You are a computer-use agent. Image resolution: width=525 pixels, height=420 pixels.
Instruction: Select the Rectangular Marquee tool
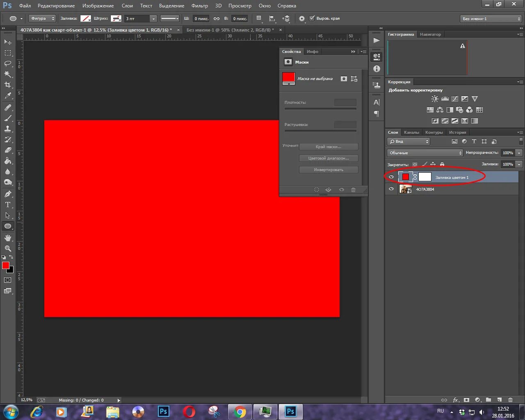(8, 53)
